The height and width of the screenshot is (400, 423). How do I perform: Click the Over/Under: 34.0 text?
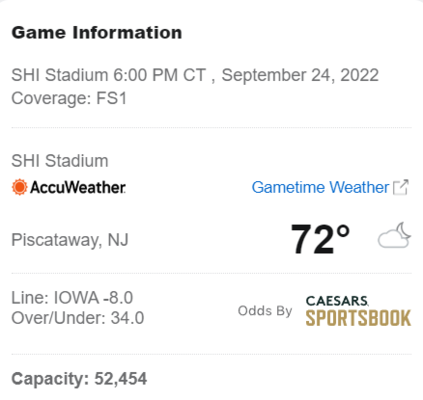[78, 318]
